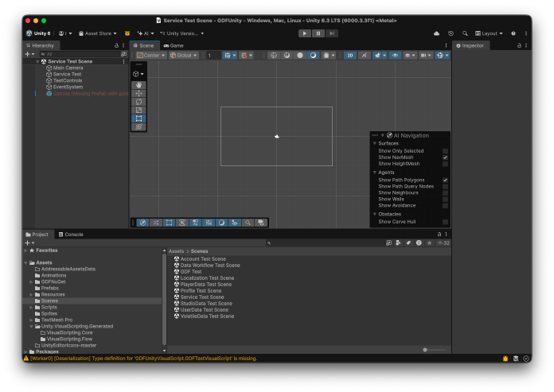Collapse the Agents section

(375, 173)
